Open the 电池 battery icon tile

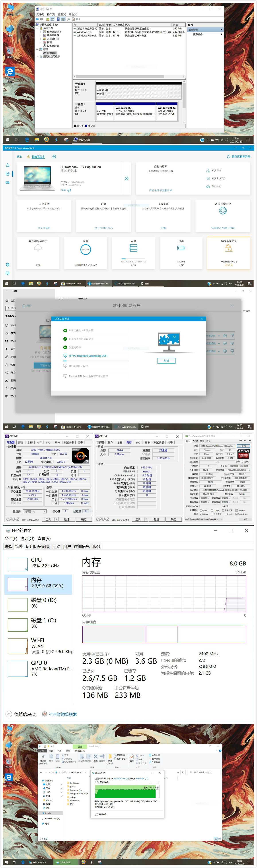(x=181, y=248)
